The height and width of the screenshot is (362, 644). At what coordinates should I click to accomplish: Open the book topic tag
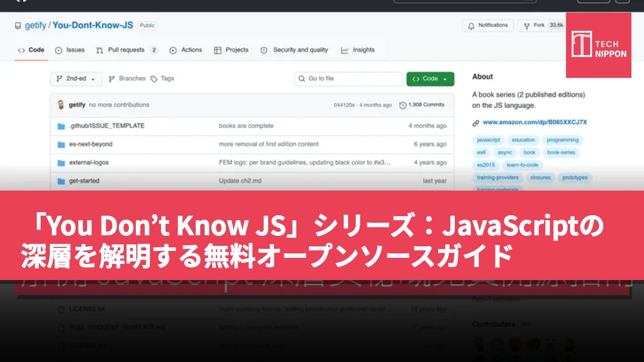(529, 152)
